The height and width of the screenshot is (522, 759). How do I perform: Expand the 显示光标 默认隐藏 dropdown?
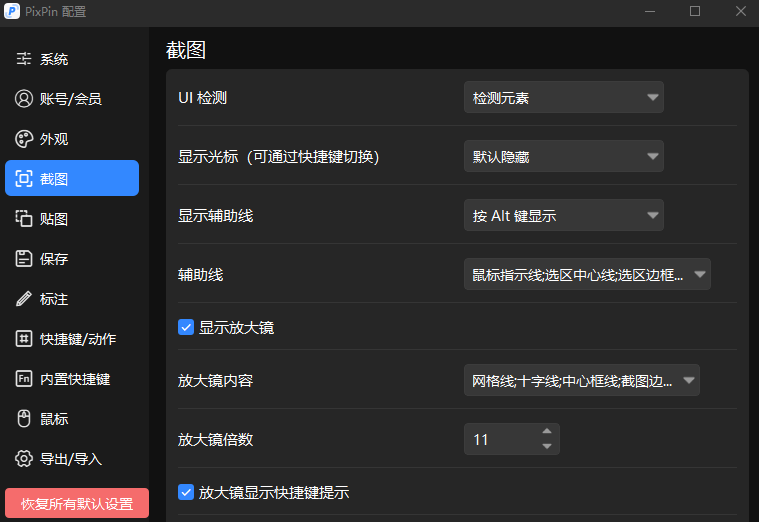point(563,157)
